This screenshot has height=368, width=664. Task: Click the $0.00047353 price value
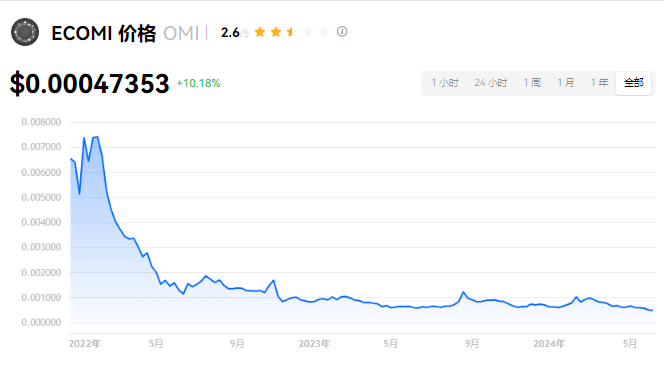[90, 83]
